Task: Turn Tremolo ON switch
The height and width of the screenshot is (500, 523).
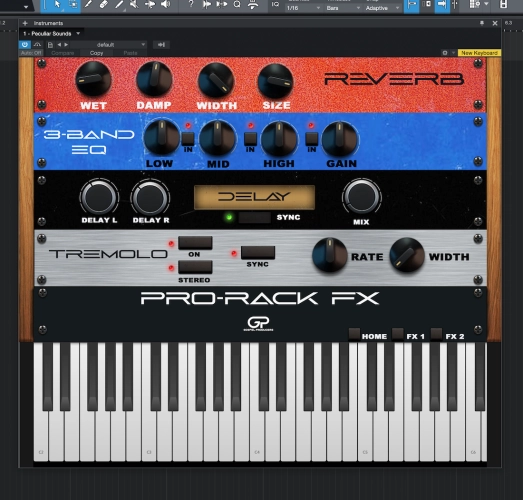Action: (195, 243)
